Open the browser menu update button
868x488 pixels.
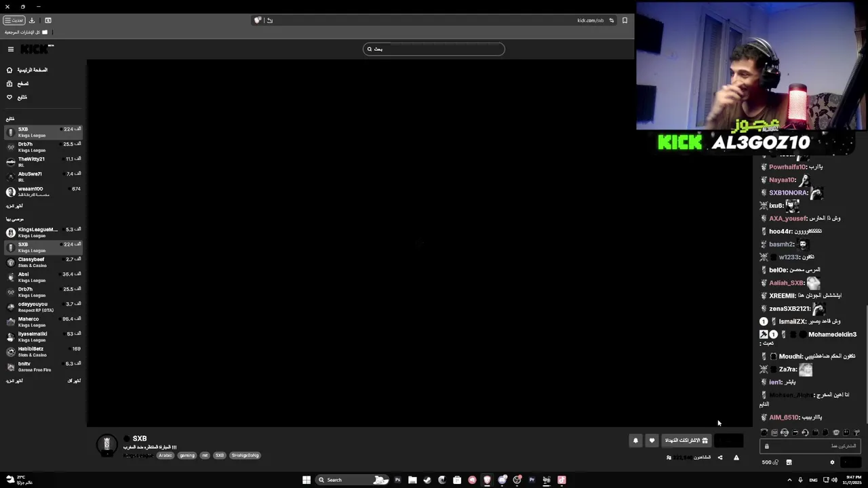coord(14,20)
